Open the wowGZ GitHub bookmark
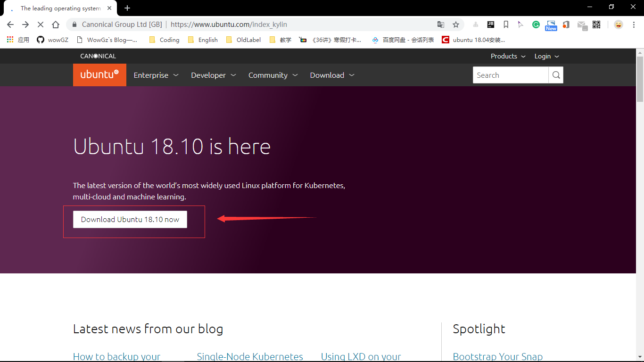Screen dimensions: 644x362 (53, 40)
